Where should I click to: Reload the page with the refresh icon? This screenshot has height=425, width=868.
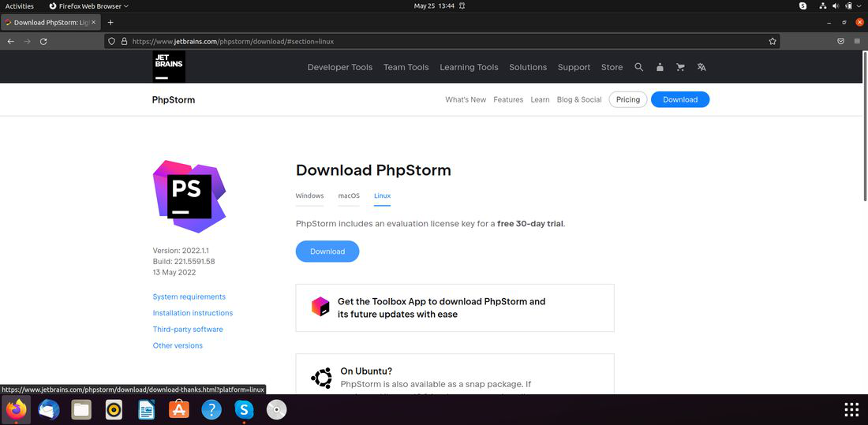tap(43, 42)
